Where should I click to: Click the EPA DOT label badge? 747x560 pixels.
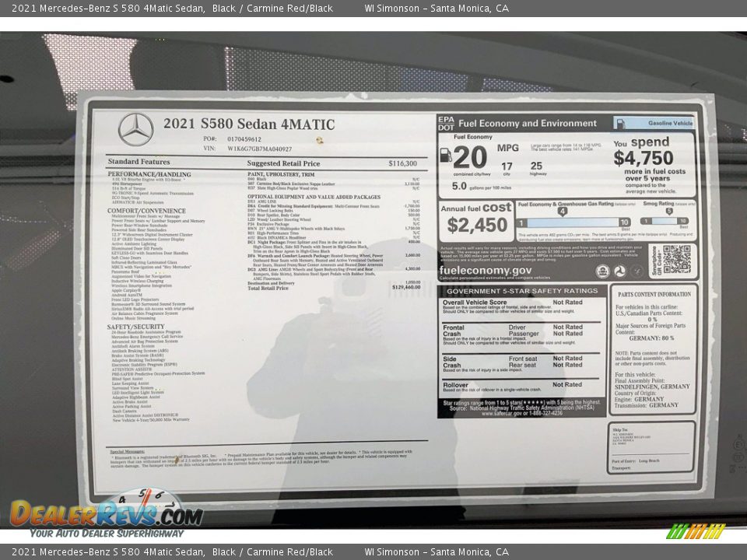coord(446,123)
